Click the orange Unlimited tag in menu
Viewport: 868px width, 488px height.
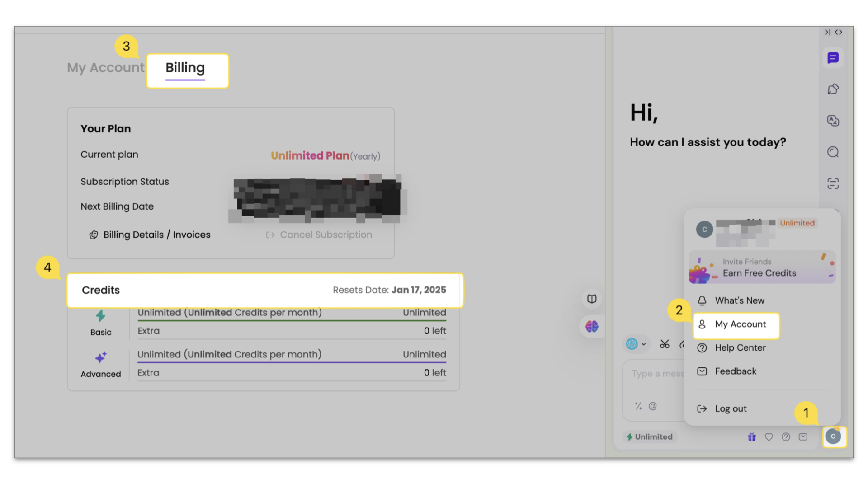[x=797, y=223]
